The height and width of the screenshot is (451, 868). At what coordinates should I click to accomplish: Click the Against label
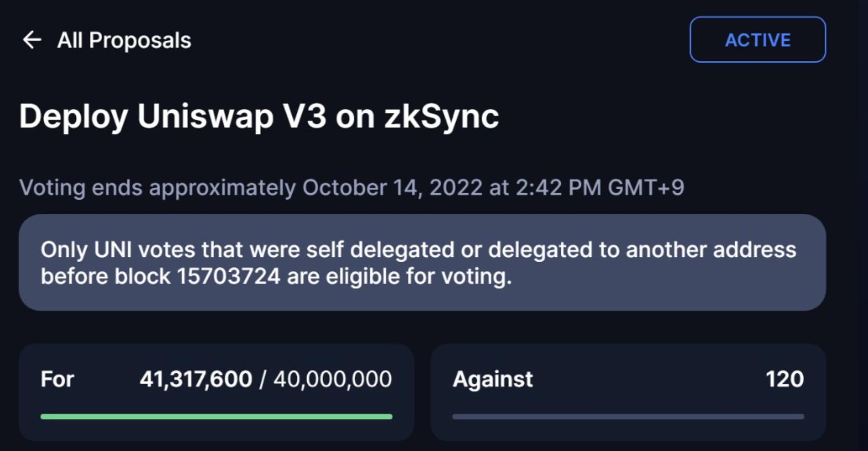click(x=493, y=379)
